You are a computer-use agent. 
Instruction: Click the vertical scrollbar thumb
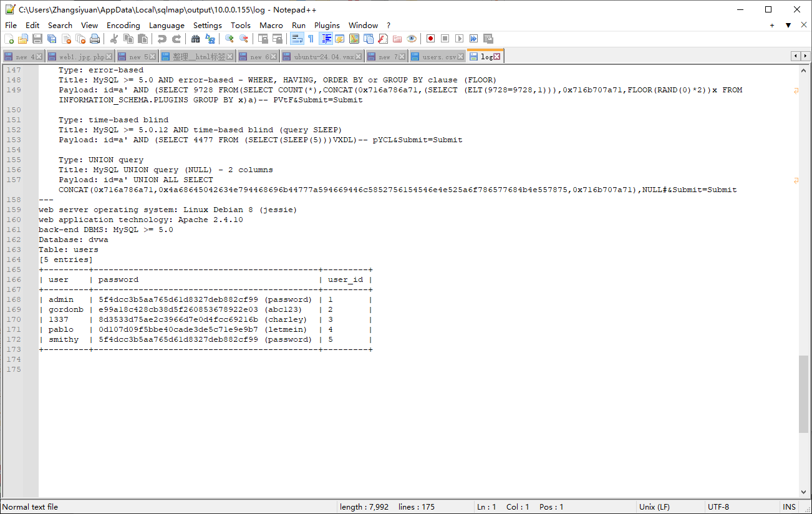tap(803, 394)
